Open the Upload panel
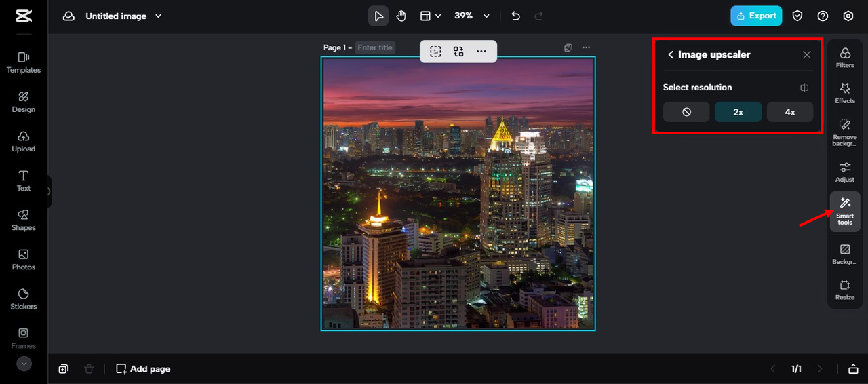 coord(23,141)
